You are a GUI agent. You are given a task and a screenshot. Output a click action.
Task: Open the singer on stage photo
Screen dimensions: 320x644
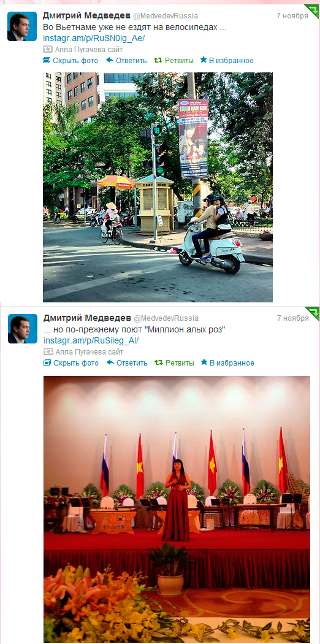(x=177, y=509)
